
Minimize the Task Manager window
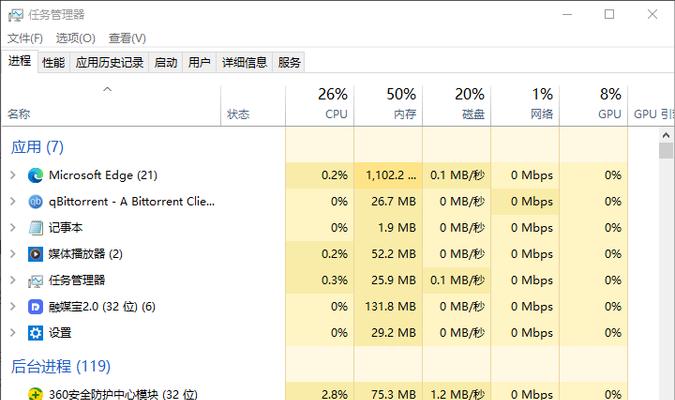pos(567,15)
